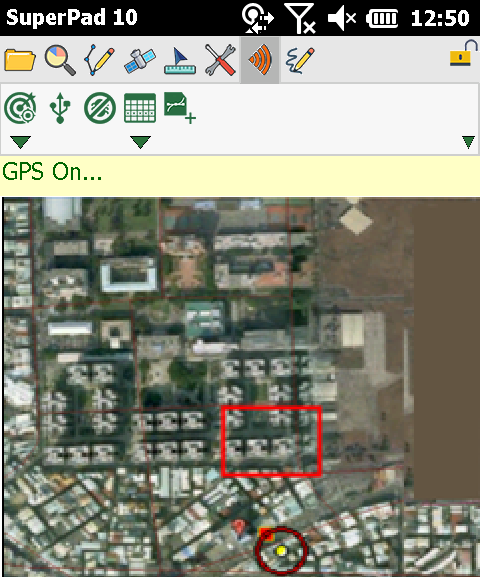Screen dimensions: 480x577
Task: Click the yellow GPS position dot
Action: point(281,551)
